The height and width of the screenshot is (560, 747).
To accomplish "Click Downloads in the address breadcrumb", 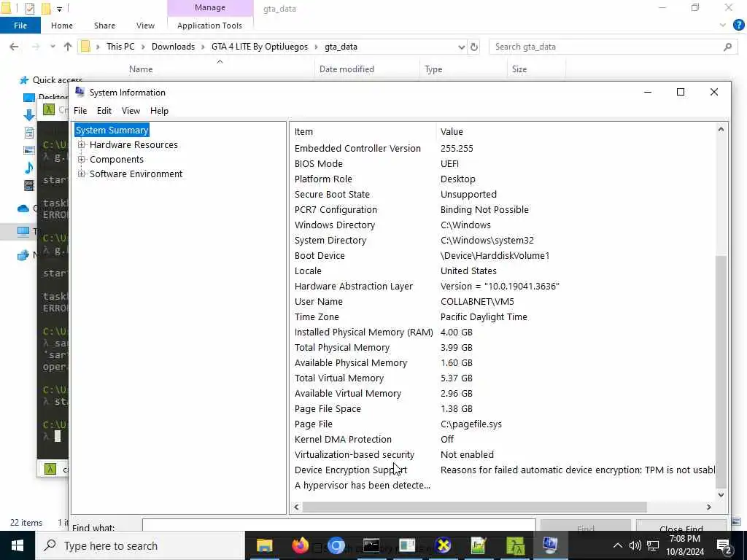I will tap(173, 47).
